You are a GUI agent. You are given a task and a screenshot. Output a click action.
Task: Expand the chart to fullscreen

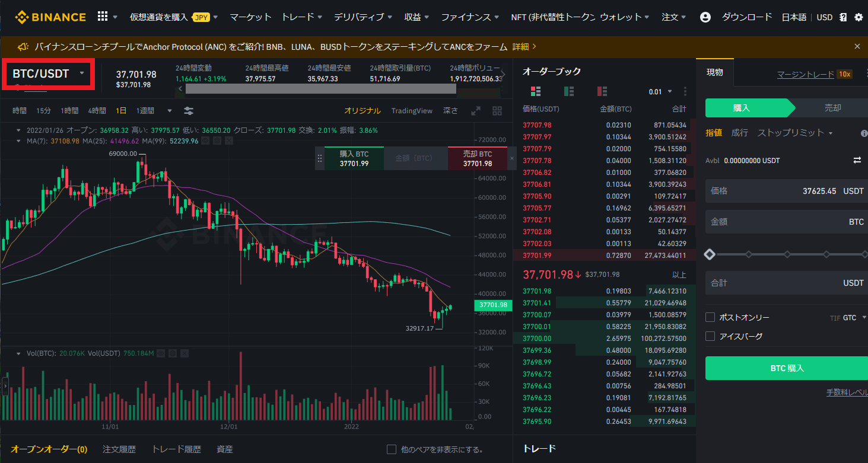[476, 111]
